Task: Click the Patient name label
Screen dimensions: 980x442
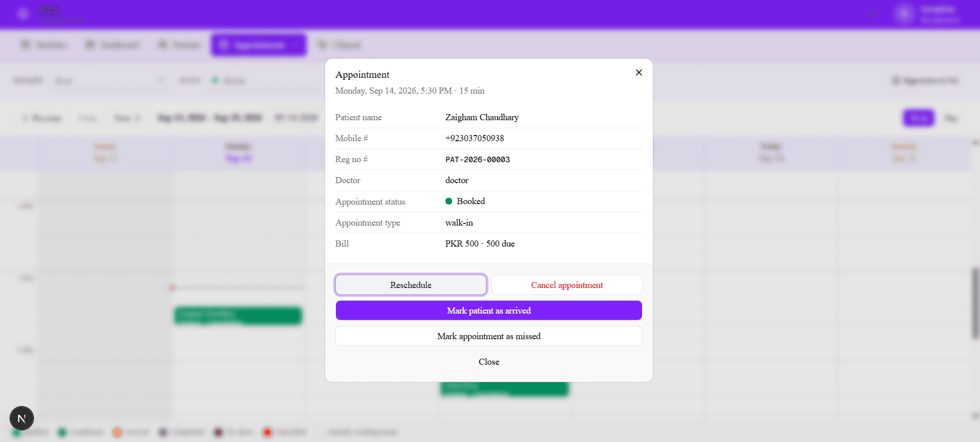Action: pyautogui.click(x=358, y=117)
